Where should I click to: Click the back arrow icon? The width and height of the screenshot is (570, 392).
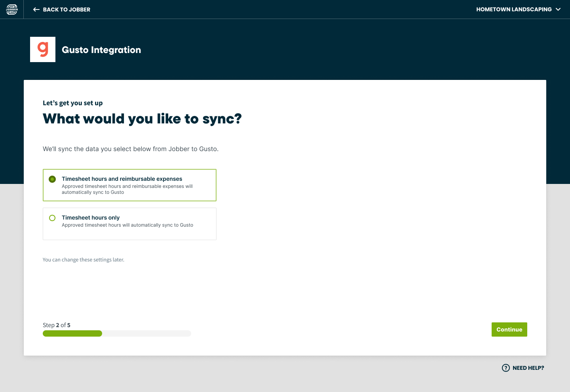pyautogui.click(x=36, y=9)
